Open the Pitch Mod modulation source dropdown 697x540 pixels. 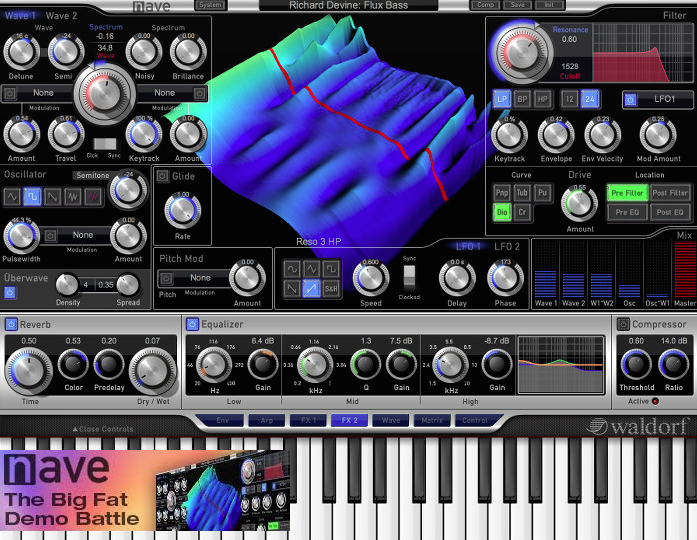(201, 278)
